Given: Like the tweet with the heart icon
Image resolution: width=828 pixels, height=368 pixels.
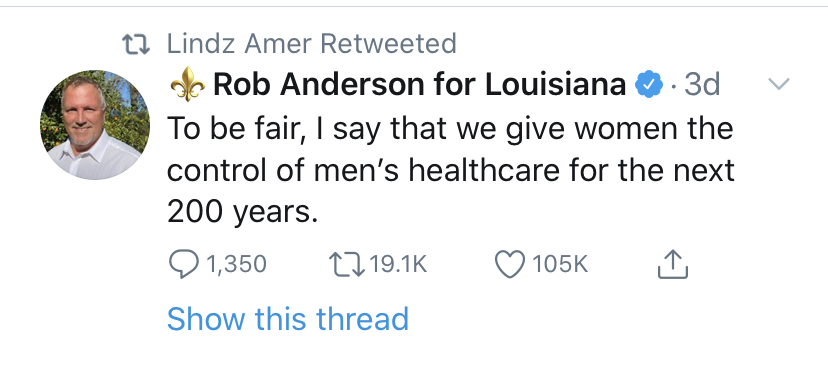Looking at the screenshot, I should point(510,264).
